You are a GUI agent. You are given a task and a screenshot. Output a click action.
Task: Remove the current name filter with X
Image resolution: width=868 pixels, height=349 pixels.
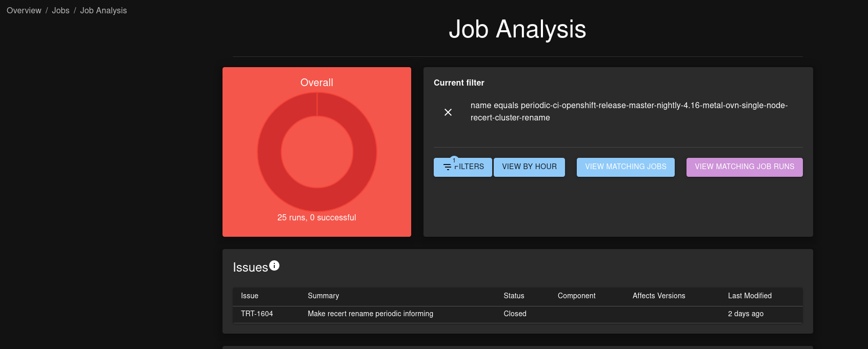[x=448, y=112]
